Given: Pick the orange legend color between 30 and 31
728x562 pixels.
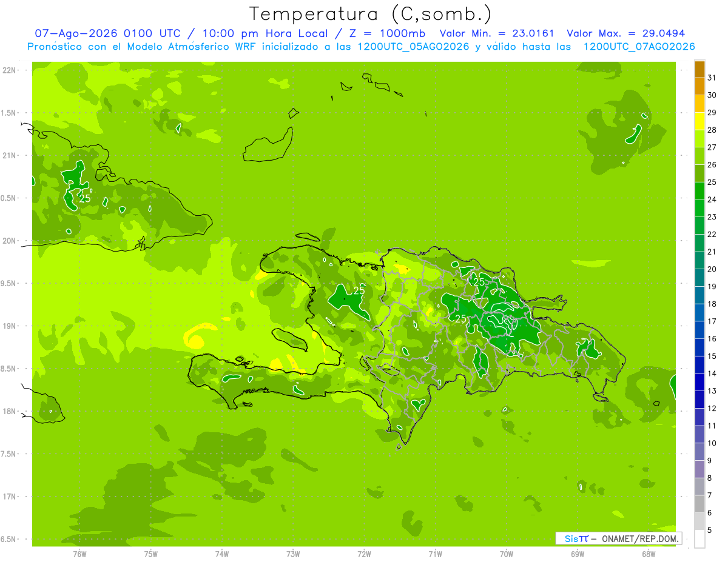Looking at the screenshot, I should pos(699,86).
